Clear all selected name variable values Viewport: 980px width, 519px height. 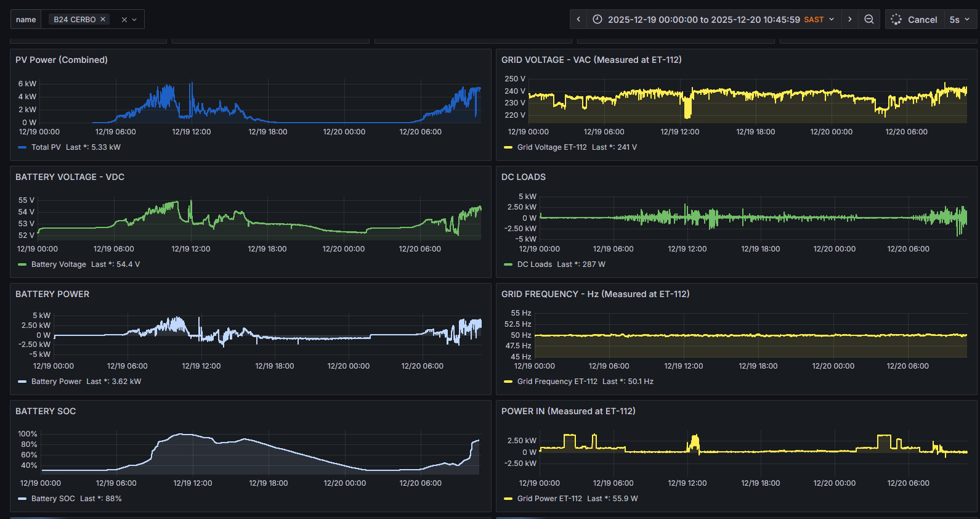(x=124, y=20)
